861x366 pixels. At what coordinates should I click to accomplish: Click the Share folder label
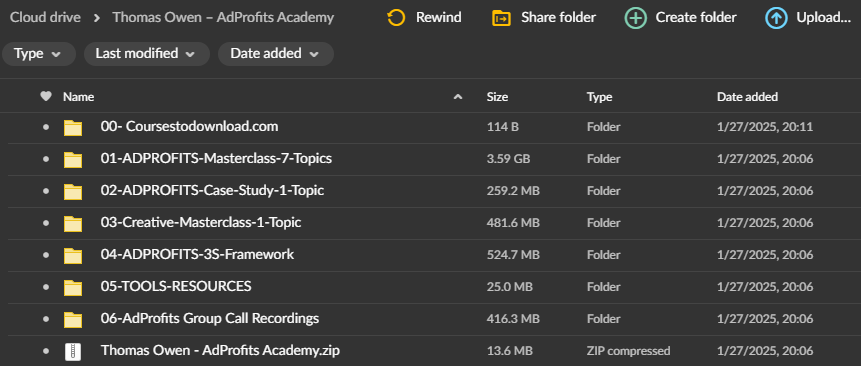click(558, 18)
